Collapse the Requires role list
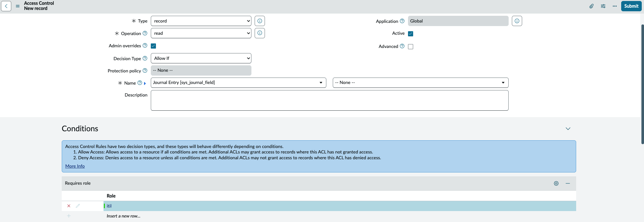Screen dimensions: 644x222 pos(568,183)
